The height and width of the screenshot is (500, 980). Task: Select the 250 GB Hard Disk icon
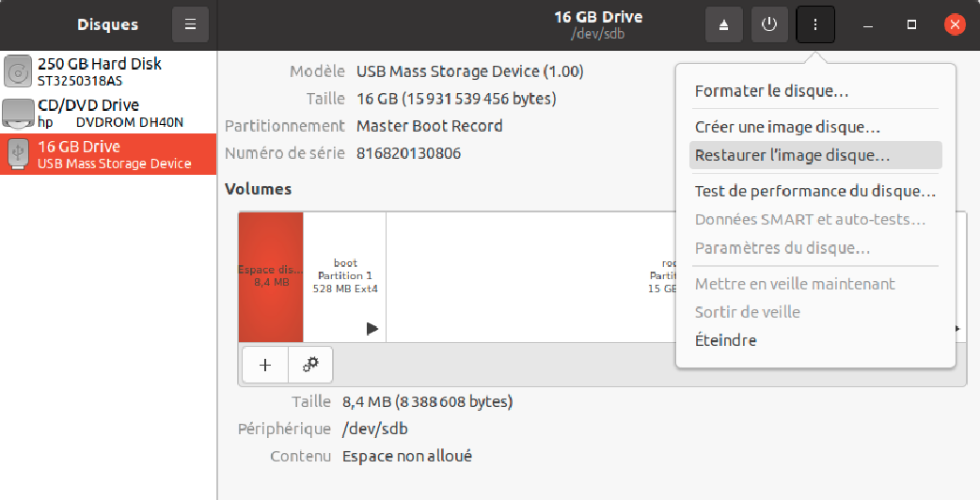click(18, 71)
